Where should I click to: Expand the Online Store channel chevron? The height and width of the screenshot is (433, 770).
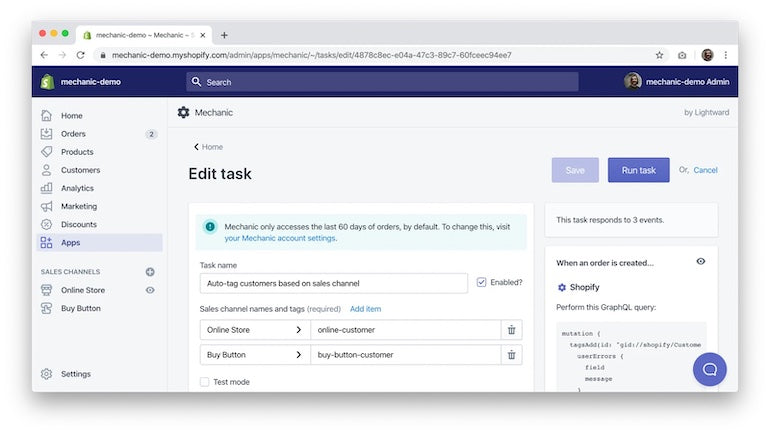(x=298, y=330)
